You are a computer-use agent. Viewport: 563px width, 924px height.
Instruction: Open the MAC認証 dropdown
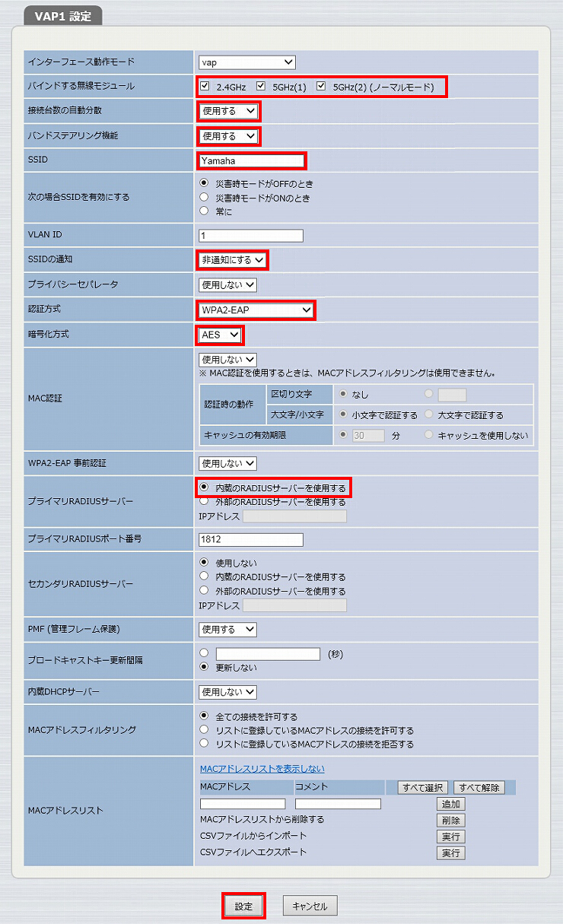pos(228,359)
